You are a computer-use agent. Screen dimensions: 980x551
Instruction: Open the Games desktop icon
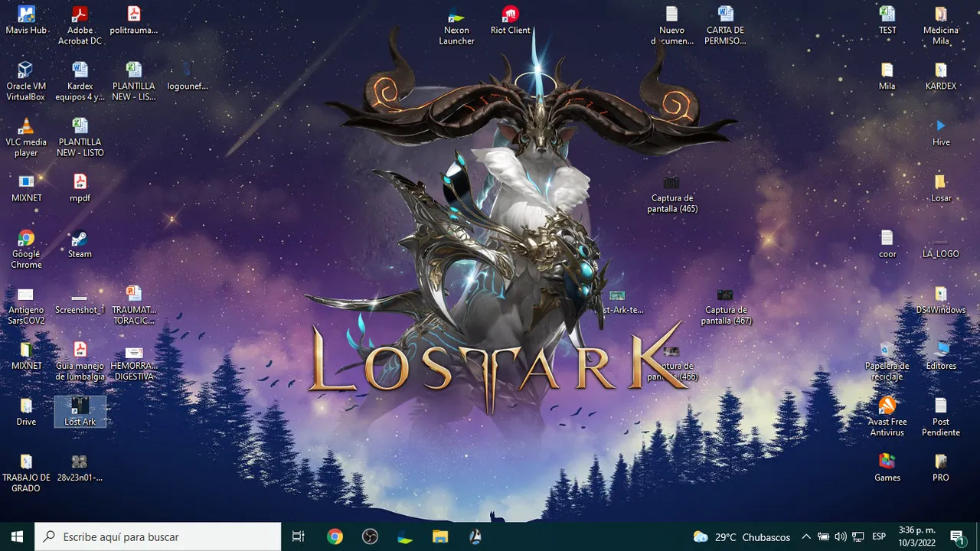(887, 467)
